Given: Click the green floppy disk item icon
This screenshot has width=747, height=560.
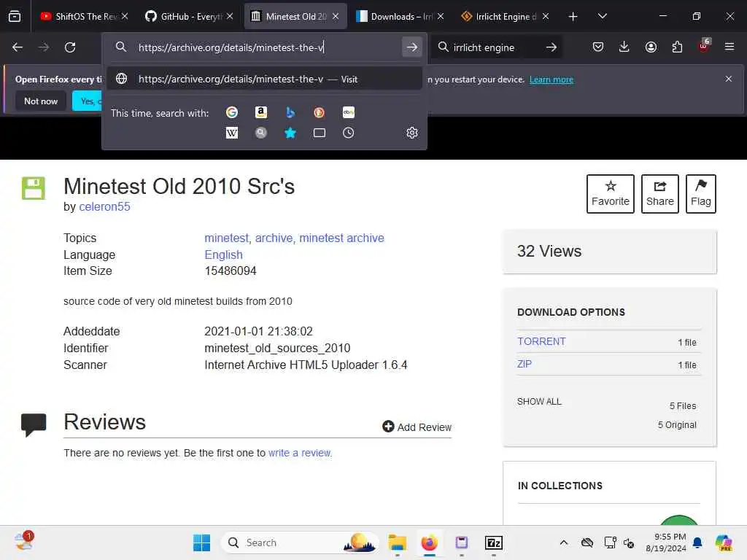Looking at the screenshot, I should tap(34, 188).
